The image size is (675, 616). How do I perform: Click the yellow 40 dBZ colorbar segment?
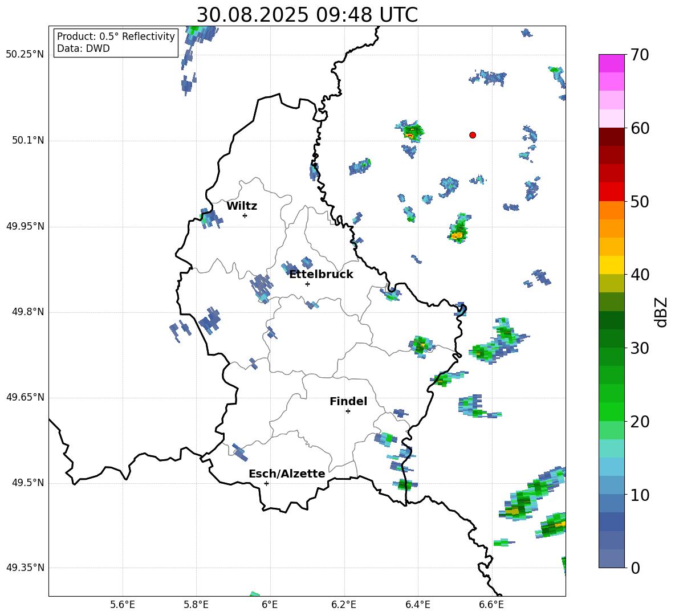[x=612, y=265]
